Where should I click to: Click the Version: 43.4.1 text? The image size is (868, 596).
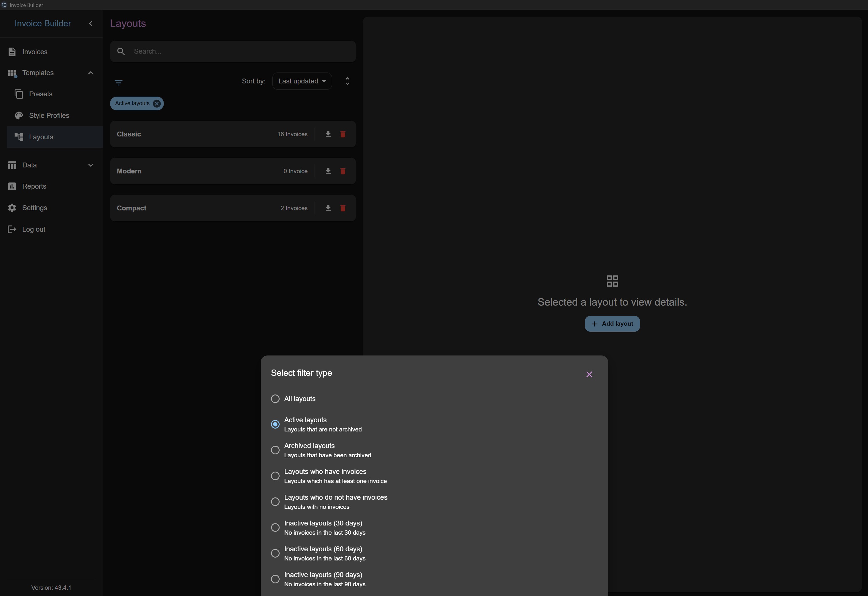tap(51, 588)
